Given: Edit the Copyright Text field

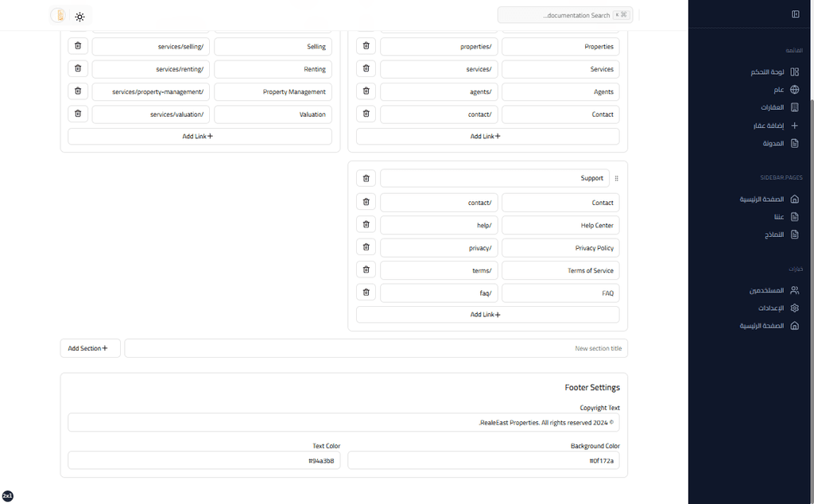Looking at the screenshot, I should pyautogui.click(x=343, y=422).
